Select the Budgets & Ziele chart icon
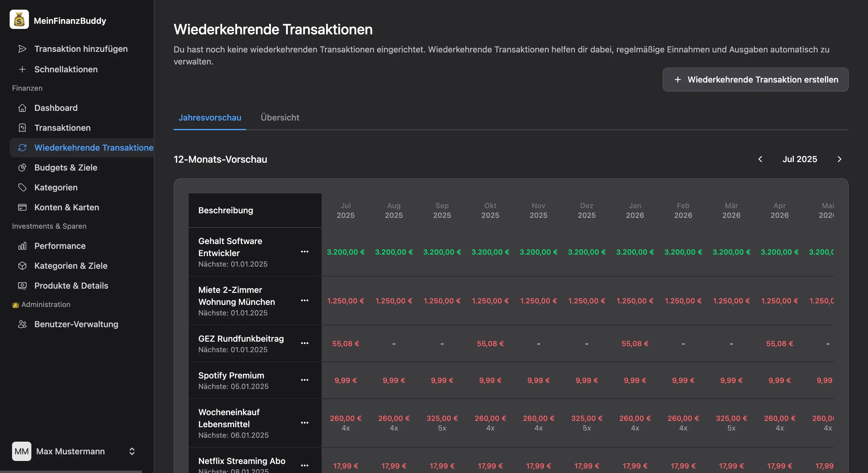The width and height of the screenshot is (868, 473). pyautogui.click(x=22, y=168)
